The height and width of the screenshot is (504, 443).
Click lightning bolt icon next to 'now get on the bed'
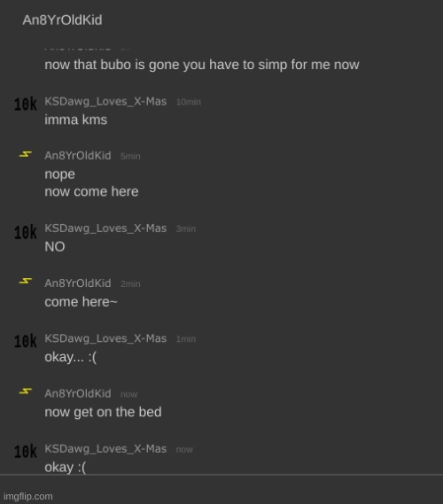click(x=26, y=392)
